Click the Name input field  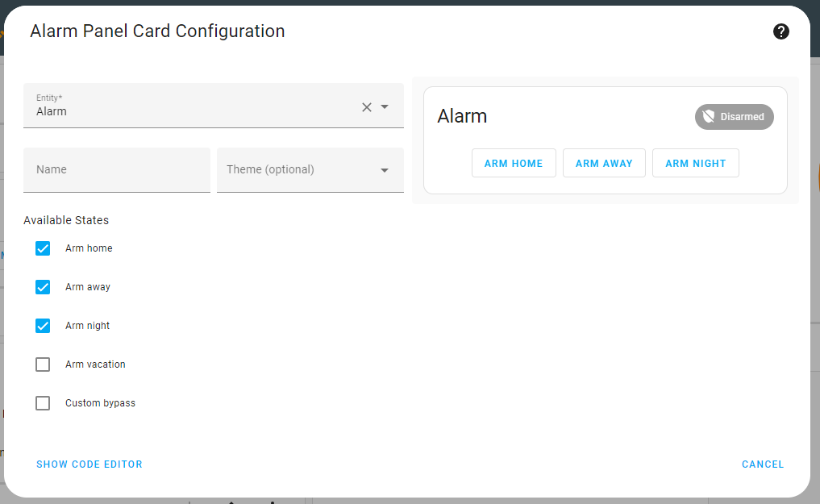pyautogui.click(x=116, y=169)
